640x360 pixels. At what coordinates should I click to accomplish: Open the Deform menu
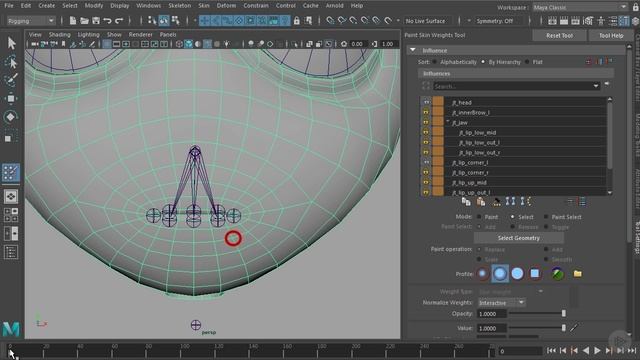226,6
